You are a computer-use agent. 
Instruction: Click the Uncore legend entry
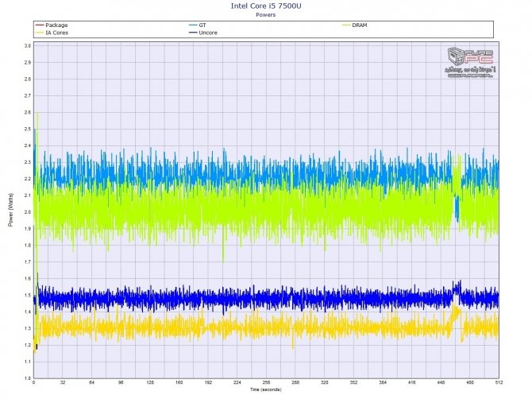click(x=203, y=33)
